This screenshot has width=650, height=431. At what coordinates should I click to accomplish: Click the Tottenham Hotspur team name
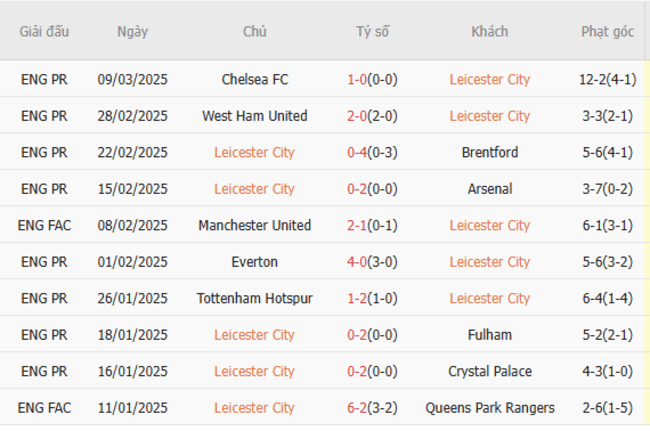pyautogui.click(x=254, y=298)
